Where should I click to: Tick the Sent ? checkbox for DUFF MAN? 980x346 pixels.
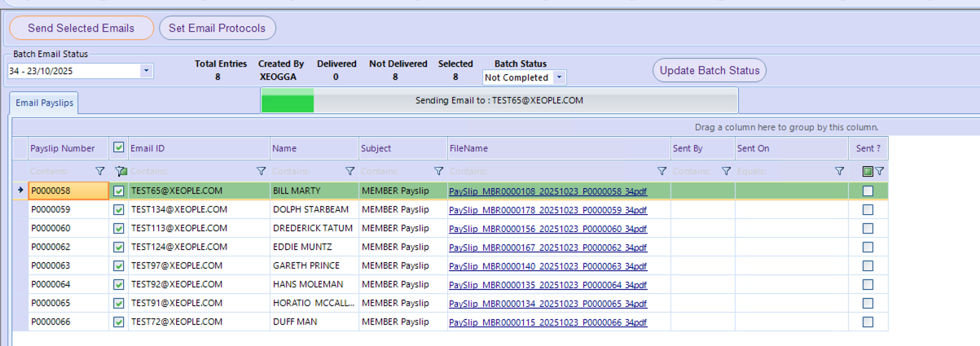point(868,322)
